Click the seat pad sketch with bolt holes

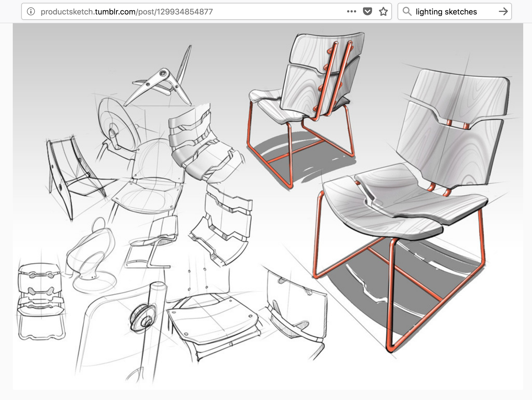[x=213, y=321]
